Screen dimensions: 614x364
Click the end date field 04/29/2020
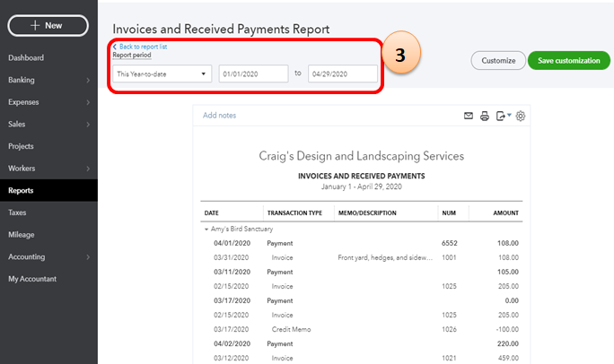click(342, 73)
